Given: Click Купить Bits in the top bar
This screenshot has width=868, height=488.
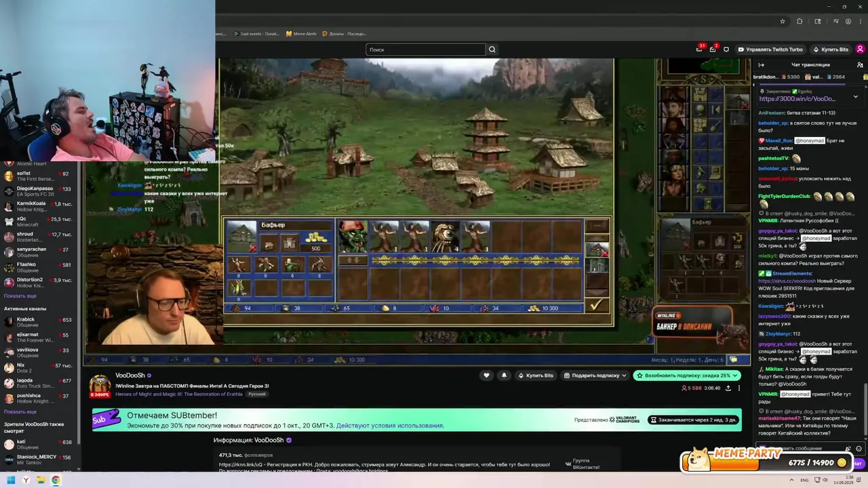Looking at the screenshot, I should [x=830, y=49].
